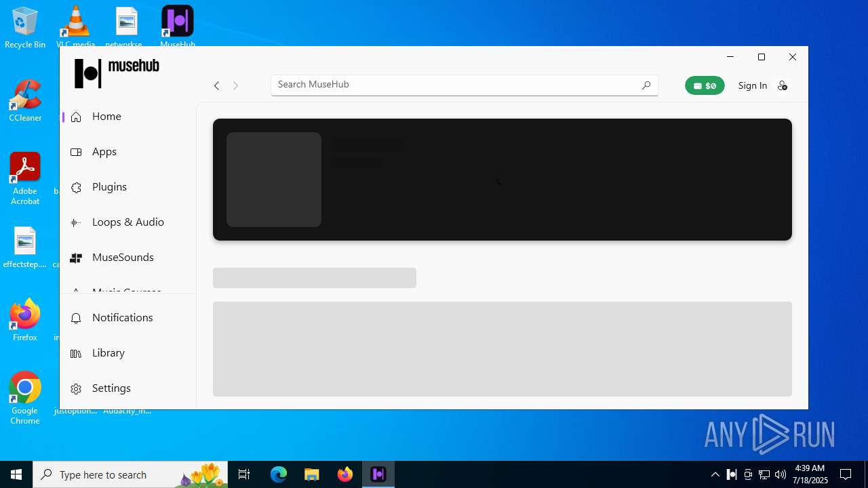Select the effectstep file on desktop
The image size is (868, 488).
(x=25, y=247)
